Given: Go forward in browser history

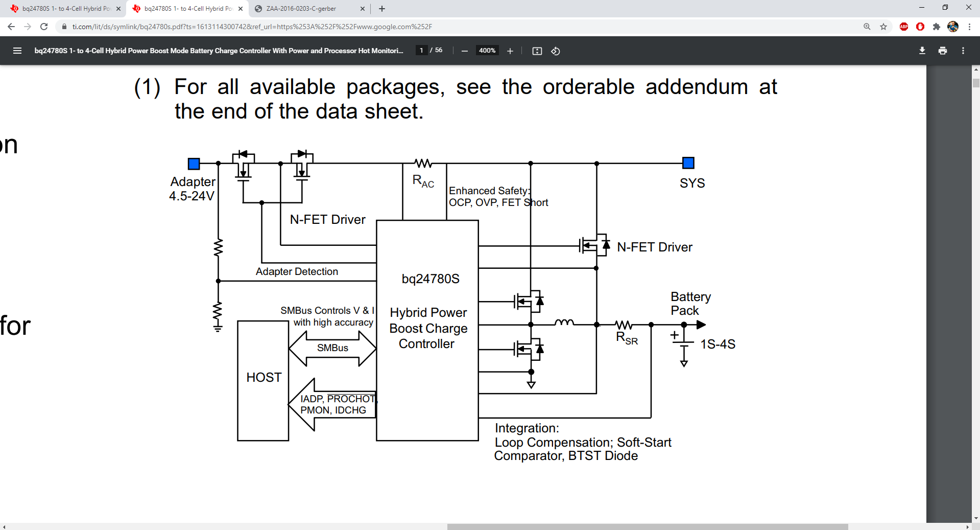Looking at the screenshot, I should [28, 27].
